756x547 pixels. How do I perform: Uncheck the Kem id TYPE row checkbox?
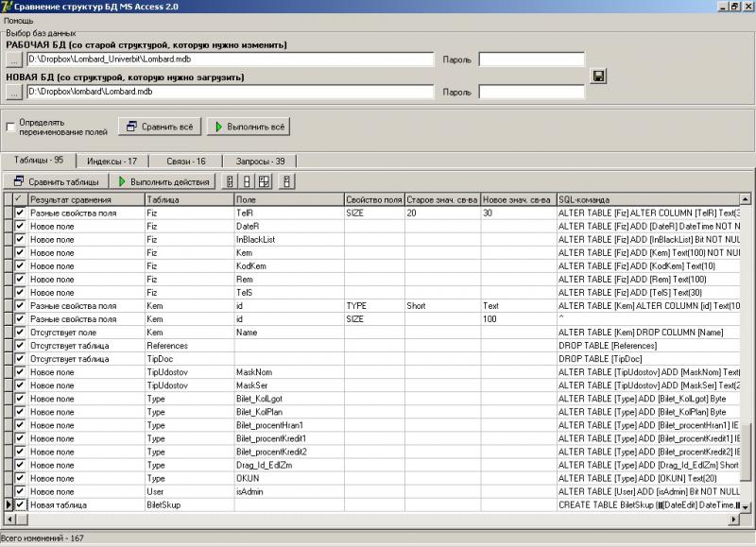[x=20, y=305]
